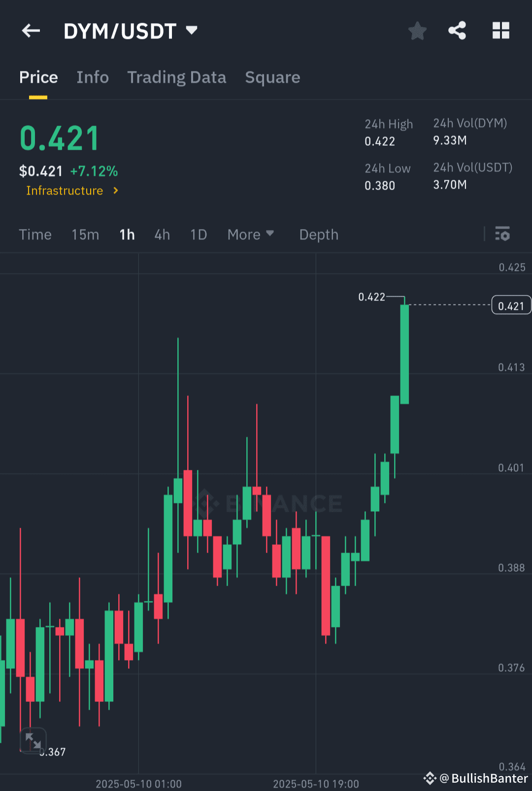Open the share options icon
532x791 pixels.
[x=457, y=31]
